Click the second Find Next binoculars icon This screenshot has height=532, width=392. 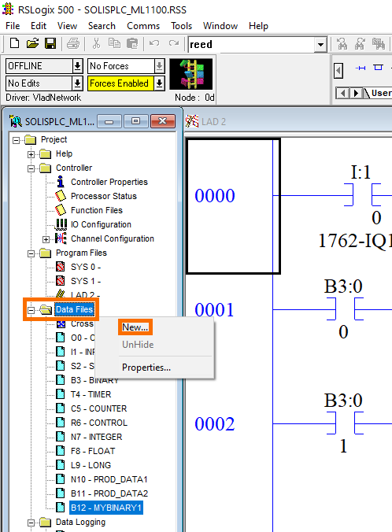pos(360,44)
